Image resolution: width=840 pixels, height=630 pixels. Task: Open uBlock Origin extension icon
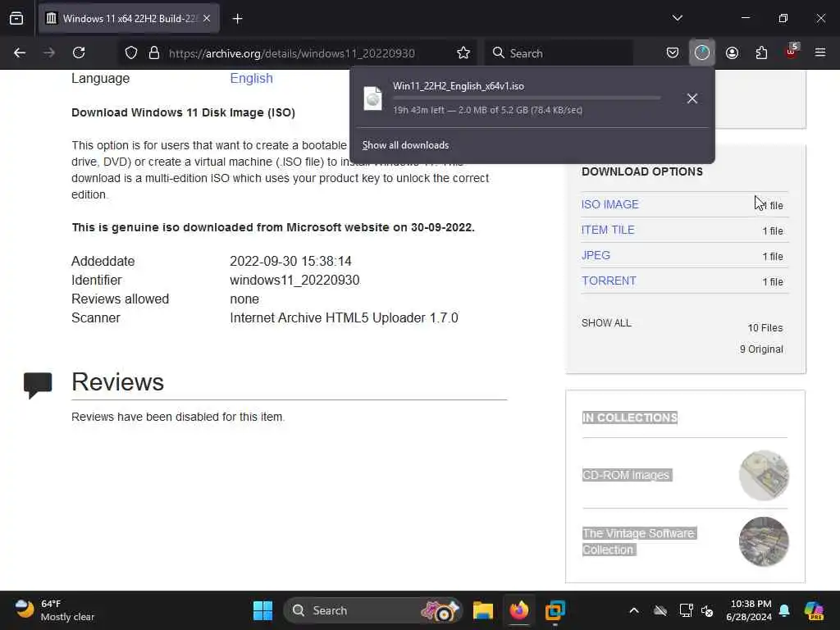[x=792, y=52]
